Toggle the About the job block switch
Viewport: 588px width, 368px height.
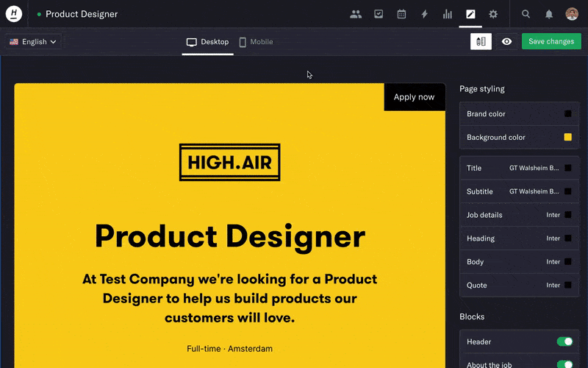click(564, 364)
